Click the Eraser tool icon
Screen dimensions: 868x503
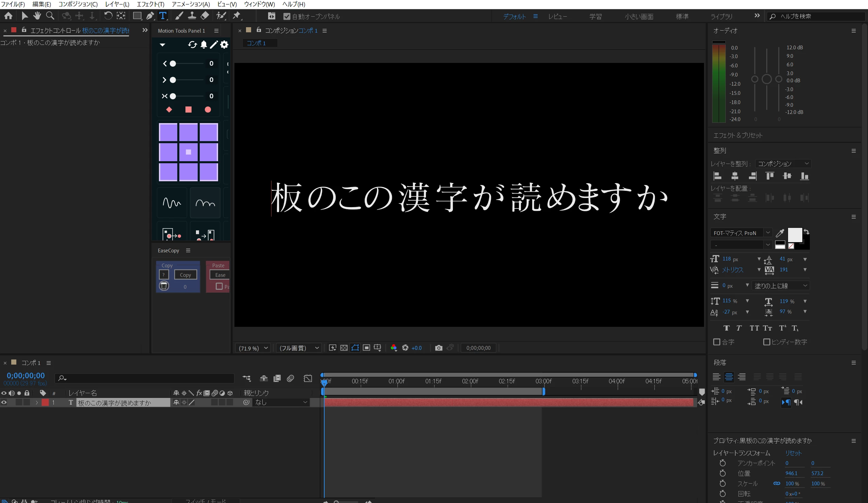tap(204, 16)
